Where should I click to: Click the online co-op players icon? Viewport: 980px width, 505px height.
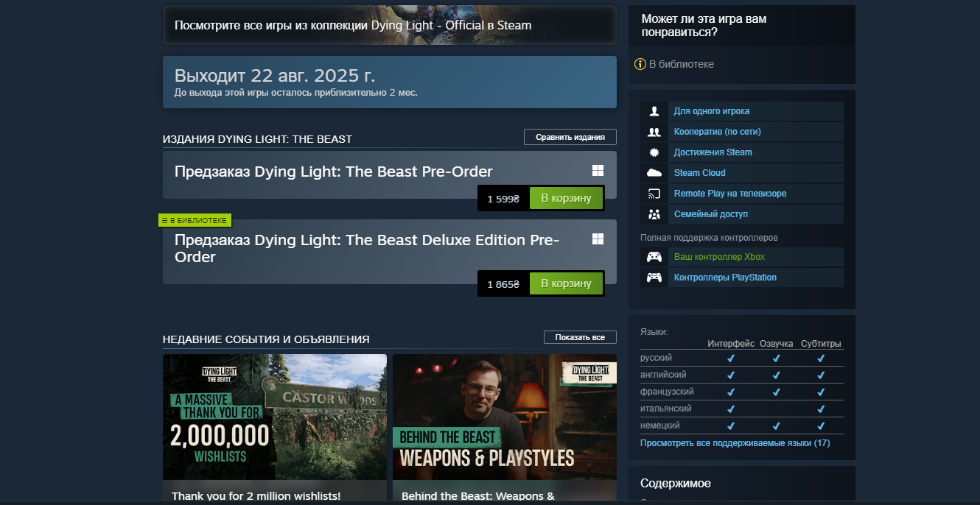click(654, 132)
